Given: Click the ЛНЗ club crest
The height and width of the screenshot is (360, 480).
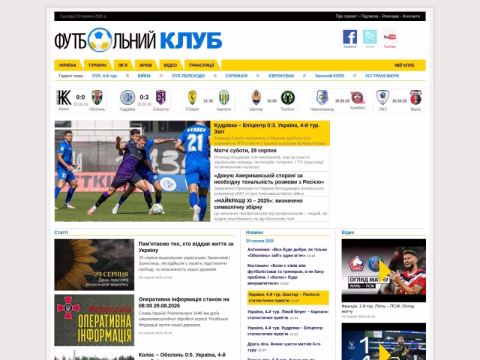Looking at the screenshot, I should coord(383,97).
